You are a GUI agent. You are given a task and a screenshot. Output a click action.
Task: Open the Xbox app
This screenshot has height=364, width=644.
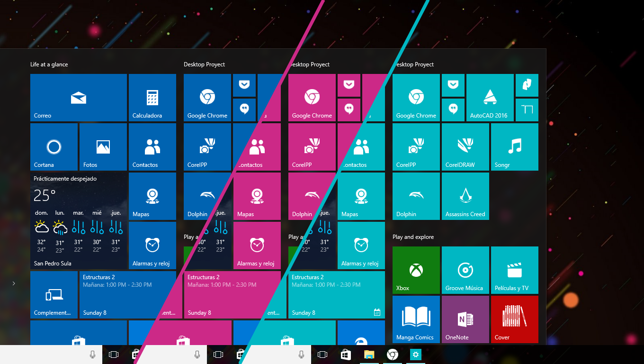tap(416, 270)
